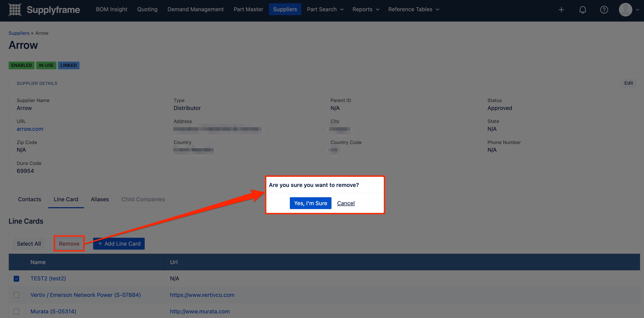Open the Reports dropdown menu

coord(366,9)
